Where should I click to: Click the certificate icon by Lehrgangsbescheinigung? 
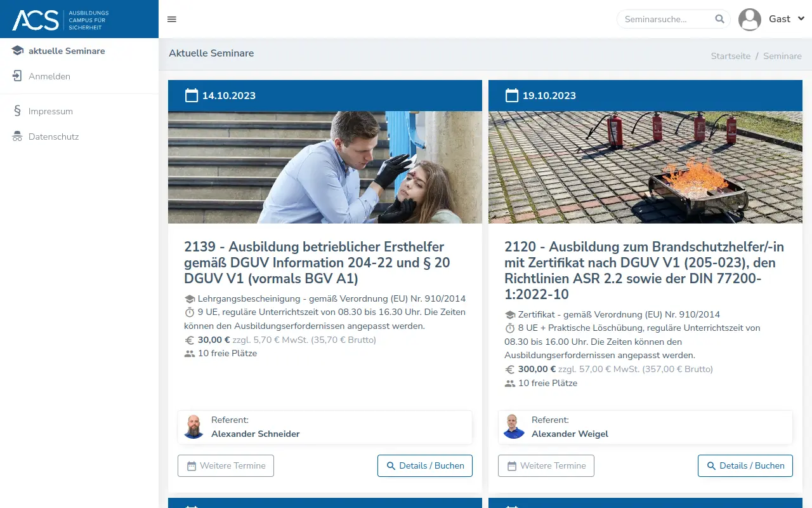coord(189,298)
